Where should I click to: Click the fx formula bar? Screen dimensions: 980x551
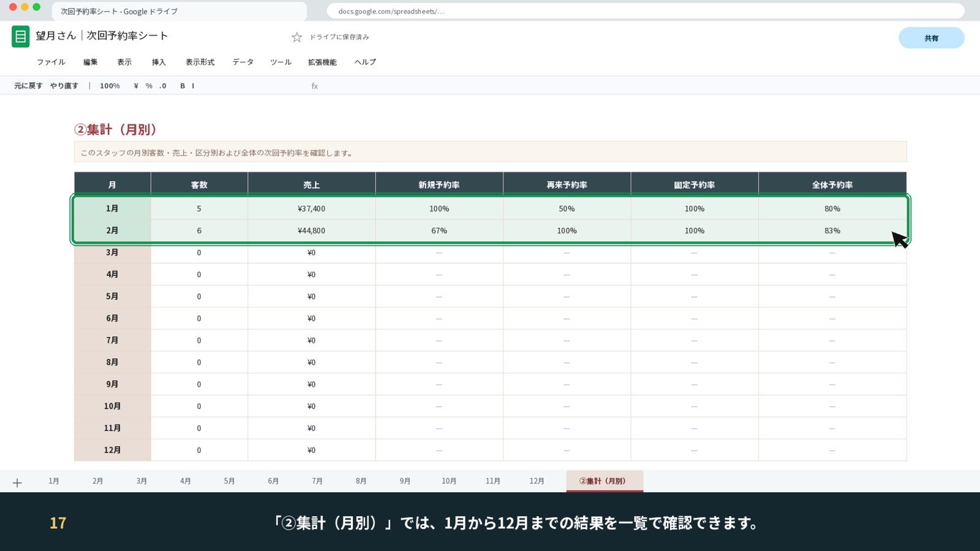click(x=314, y=86)
